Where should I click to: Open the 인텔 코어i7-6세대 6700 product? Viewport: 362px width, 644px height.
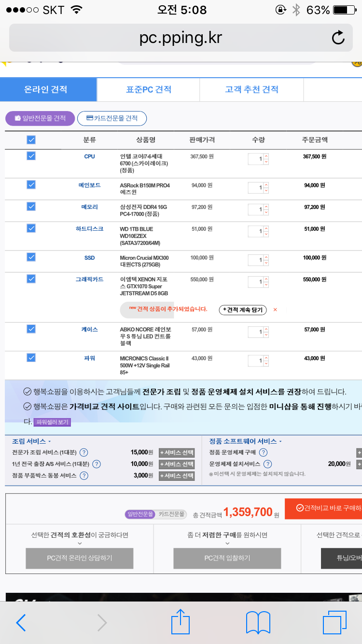click(x=144, y=163)
